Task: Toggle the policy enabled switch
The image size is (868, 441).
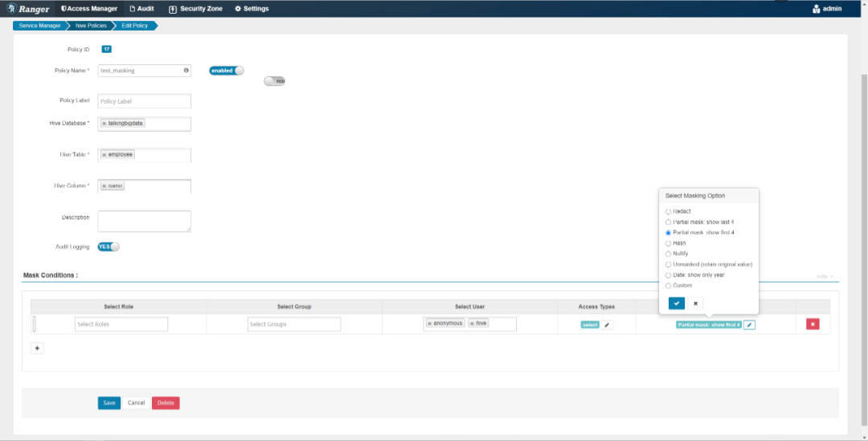Action: (227, 71)
